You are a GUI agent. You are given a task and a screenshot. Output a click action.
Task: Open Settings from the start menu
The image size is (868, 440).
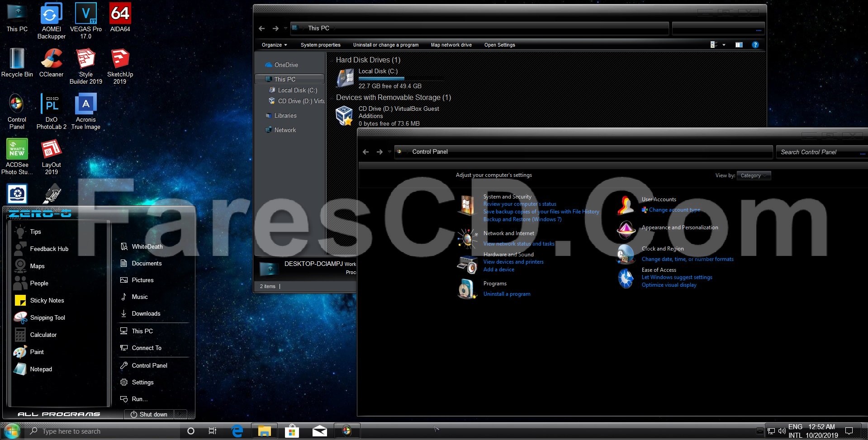coord(137,382)
